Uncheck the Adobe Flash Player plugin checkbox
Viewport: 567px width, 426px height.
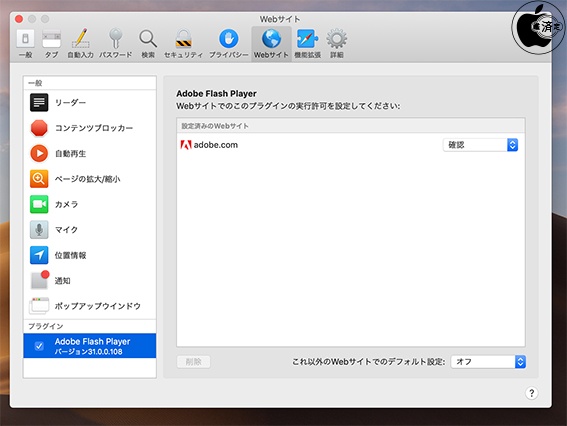[x=39, y=346]
